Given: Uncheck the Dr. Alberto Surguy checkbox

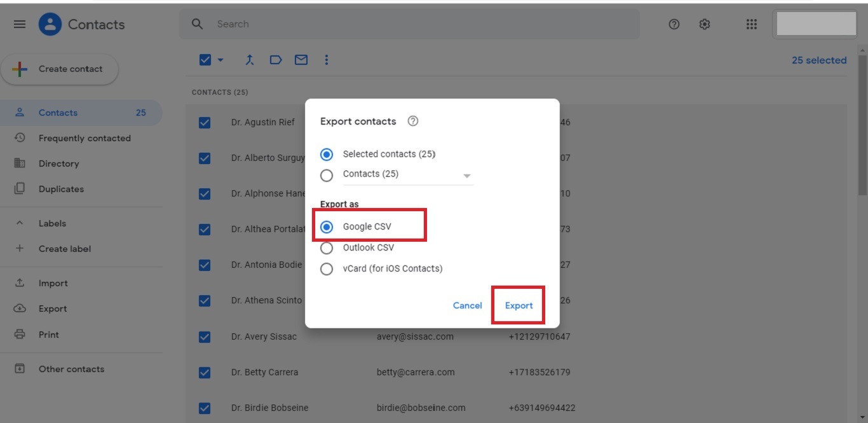Looking at the screenshot, I should click(x=205, y=158).
